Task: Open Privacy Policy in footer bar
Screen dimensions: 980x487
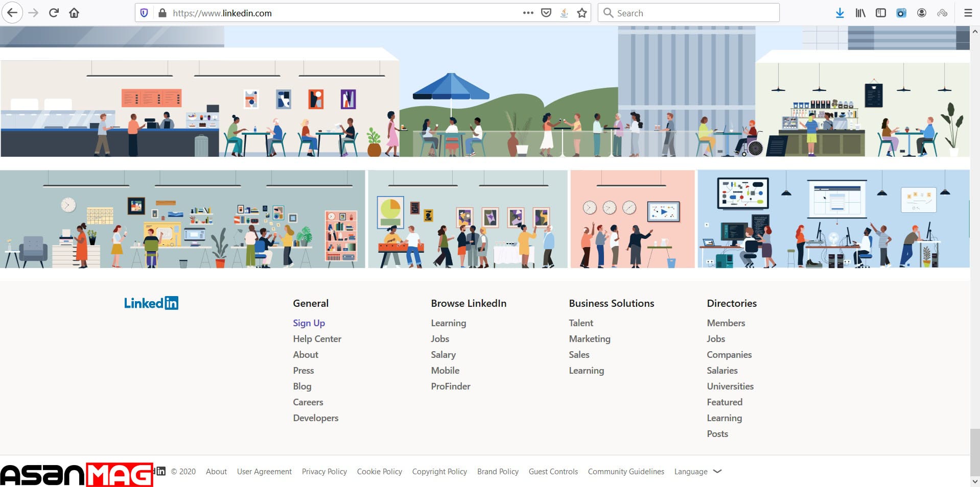Action: coord(324,471)
